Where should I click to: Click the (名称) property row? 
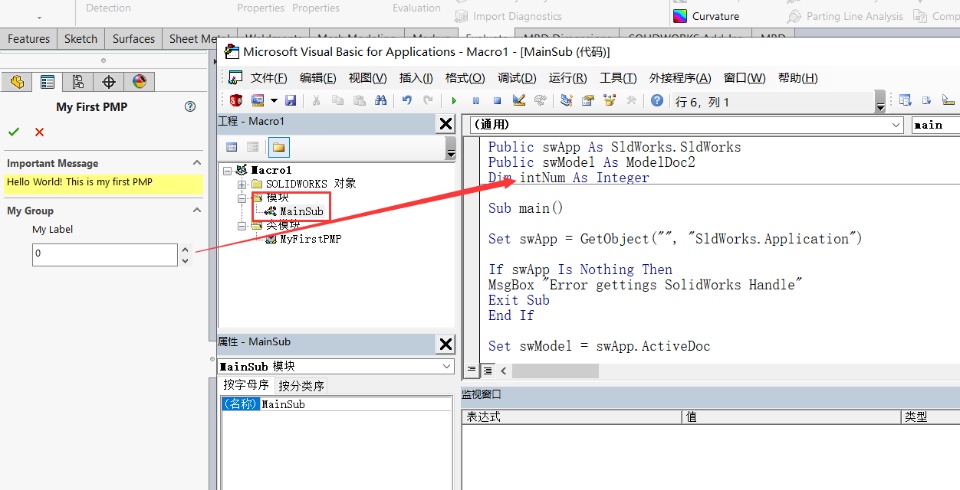[336, 404]
